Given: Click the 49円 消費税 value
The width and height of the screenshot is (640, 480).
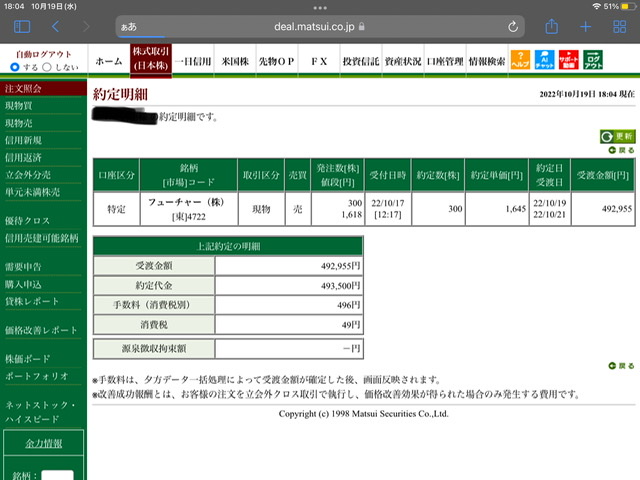Looking at the screenshot, I should [351, 325].
